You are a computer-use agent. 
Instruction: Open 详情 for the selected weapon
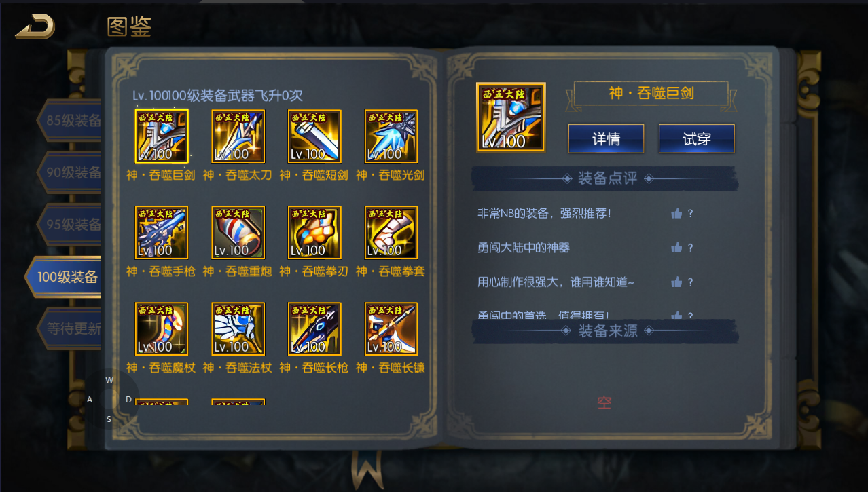(x=606, y=139)
